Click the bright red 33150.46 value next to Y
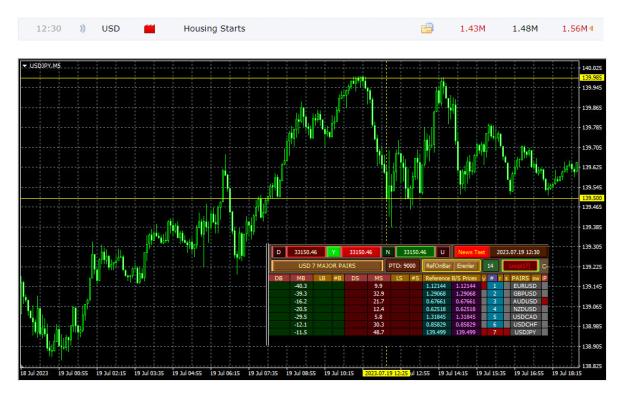This screenshot has width=625, height=399. (361, 252)
